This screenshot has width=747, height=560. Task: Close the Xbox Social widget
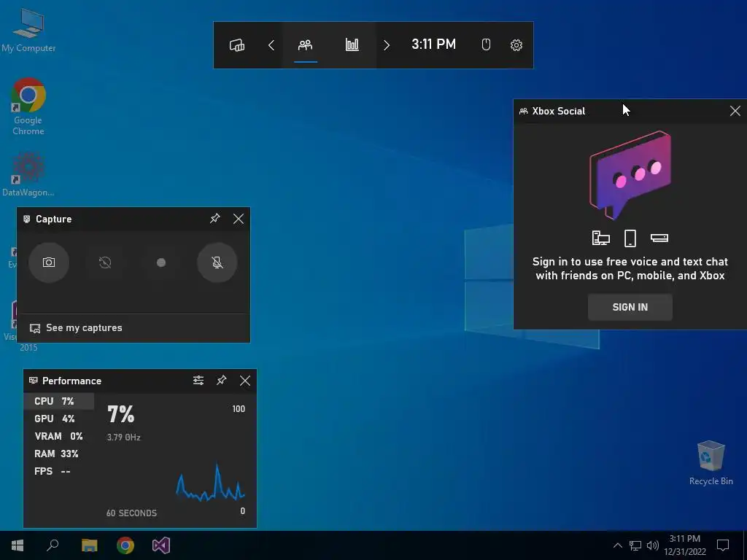click(735, 111)
